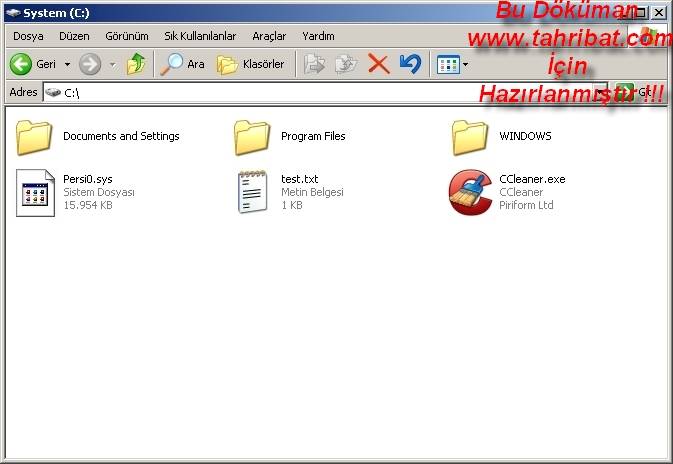Expand the forward history dropdown arrow
Screen dimensions: 673x464
(x=112, y=64)
